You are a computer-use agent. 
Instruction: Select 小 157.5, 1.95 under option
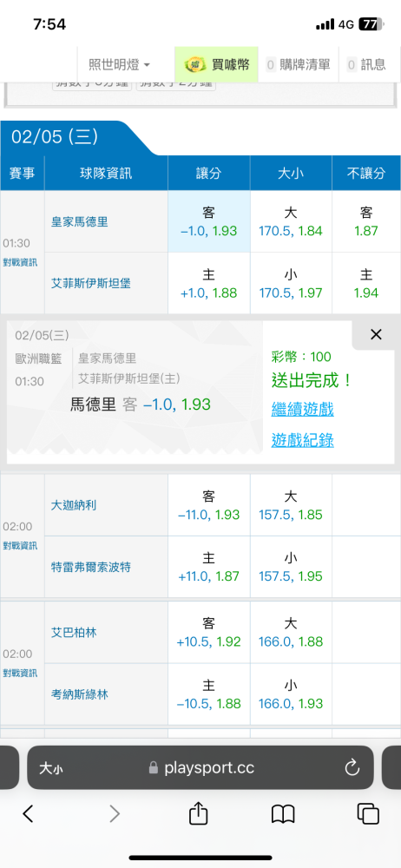(x=291, y=567)
